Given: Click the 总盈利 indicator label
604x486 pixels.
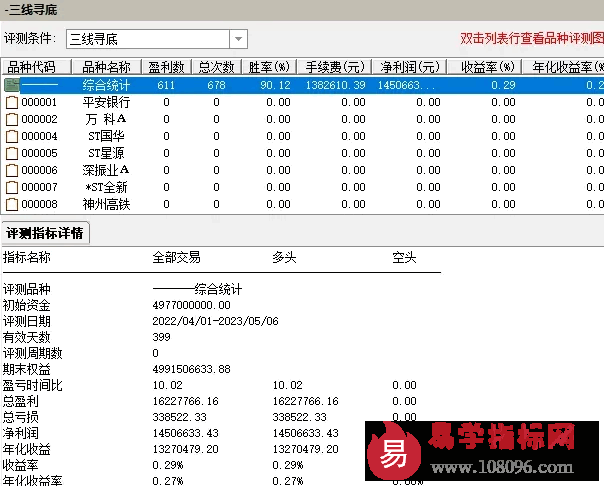Looking at the screenshot, I should tap(20, 401).
